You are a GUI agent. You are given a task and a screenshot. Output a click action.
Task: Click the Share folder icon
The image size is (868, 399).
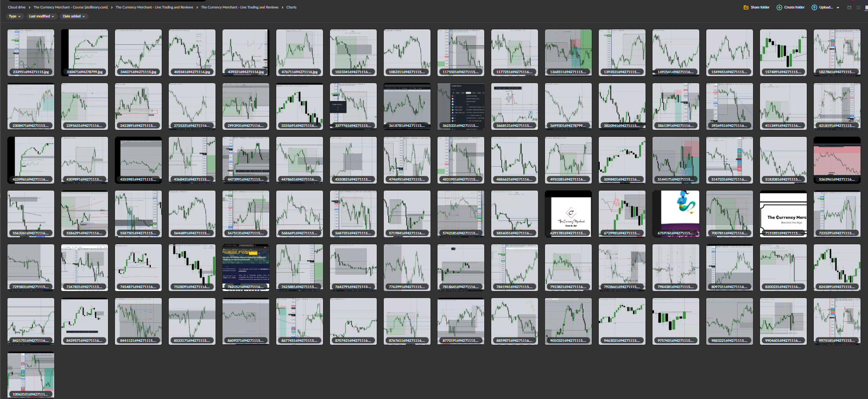click(x=746, y=7)
